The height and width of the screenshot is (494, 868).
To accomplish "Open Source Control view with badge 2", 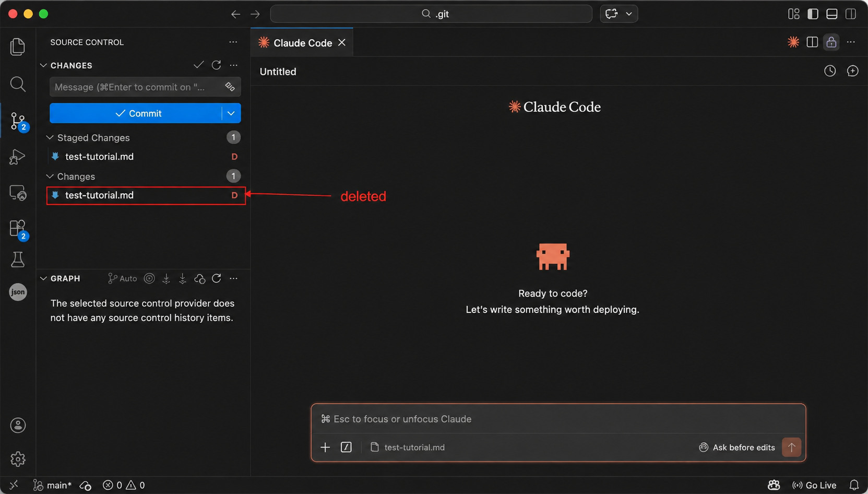I will [x=19, y=121].
